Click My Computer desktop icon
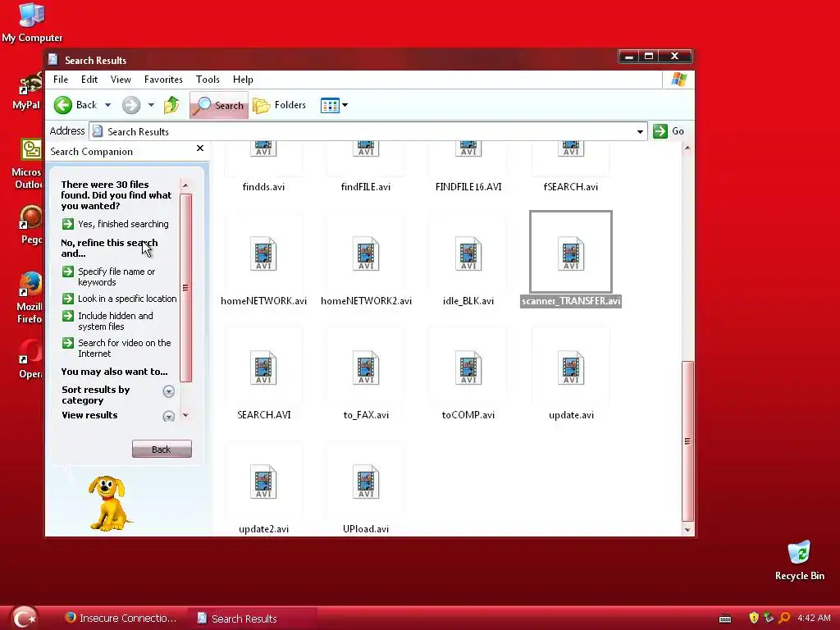840x630 pixels. coord(32,22)
